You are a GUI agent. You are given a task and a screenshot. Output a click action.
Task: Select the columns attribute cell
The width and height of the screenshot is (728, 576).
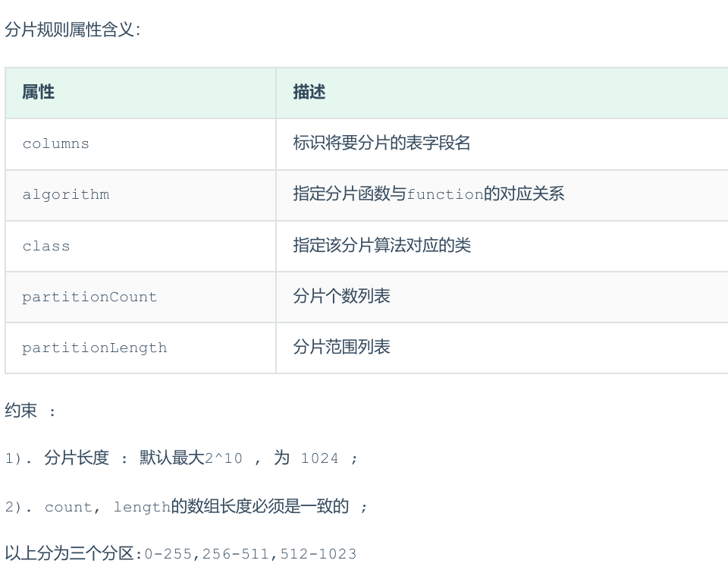click(x=56, y=144)
